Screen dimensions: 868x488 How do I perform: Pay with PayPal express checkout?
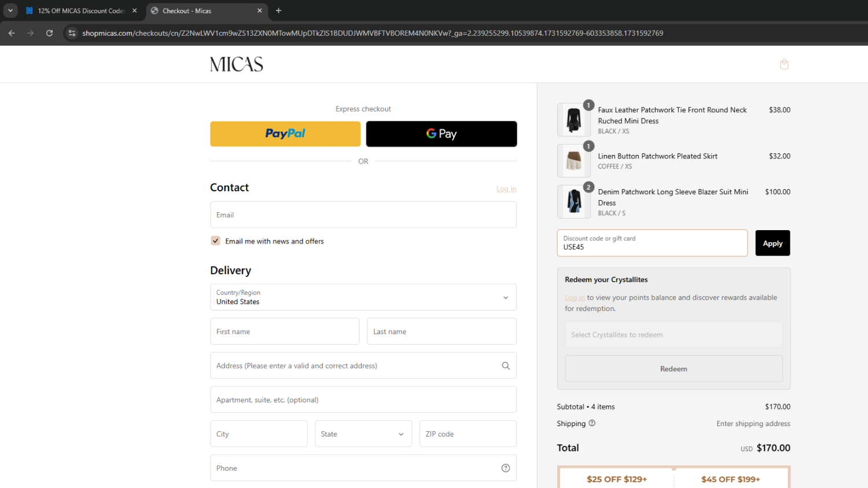click(x=285, y=134)
